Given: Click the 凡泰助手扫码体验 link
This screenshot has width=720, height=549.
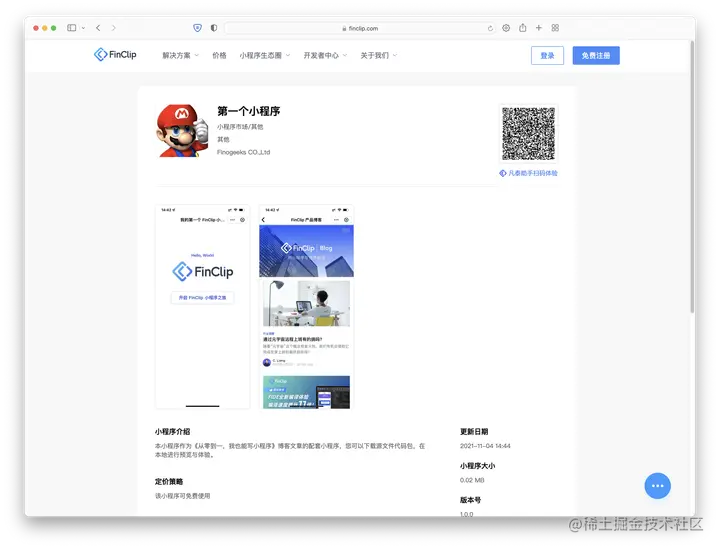Looking at the screenshot, I should [x=529, y=173].
